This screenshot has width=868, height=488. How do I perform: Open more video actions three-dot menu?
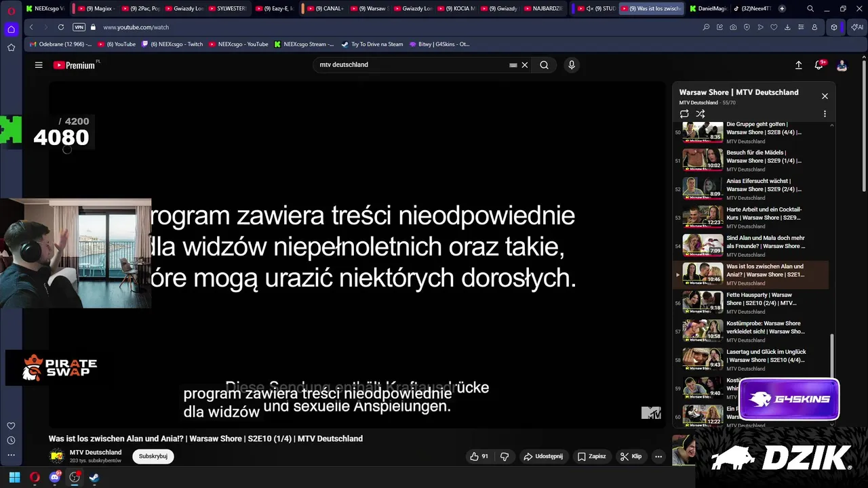pos(658,457)
